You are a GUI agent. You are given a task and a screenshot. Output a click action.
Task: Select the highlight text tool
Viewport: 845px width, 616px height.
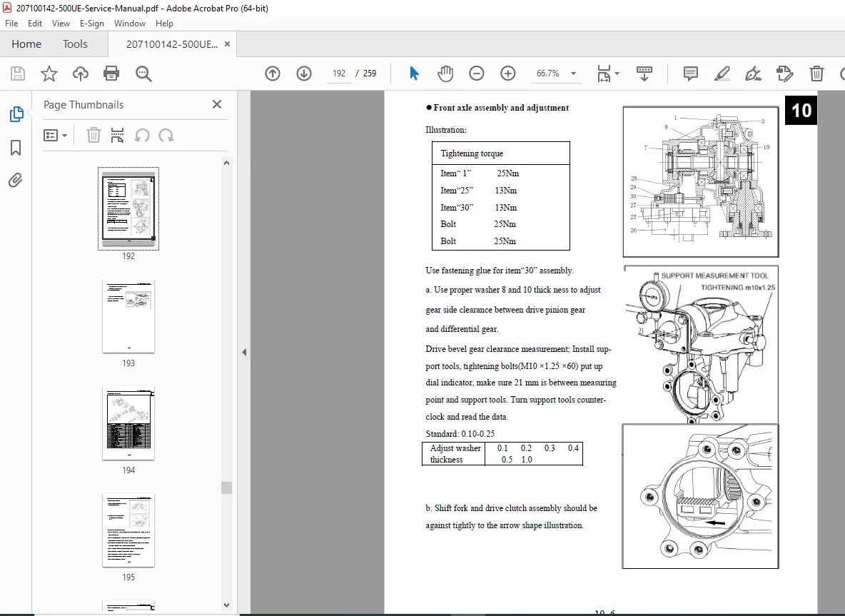(x=722, y=74)
